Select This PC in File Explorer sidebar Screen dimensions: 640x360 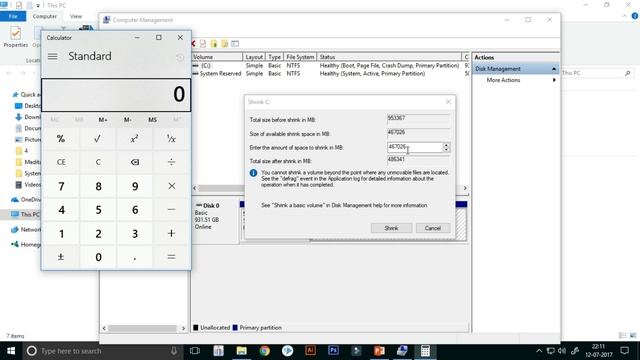[x=25, y=214]
